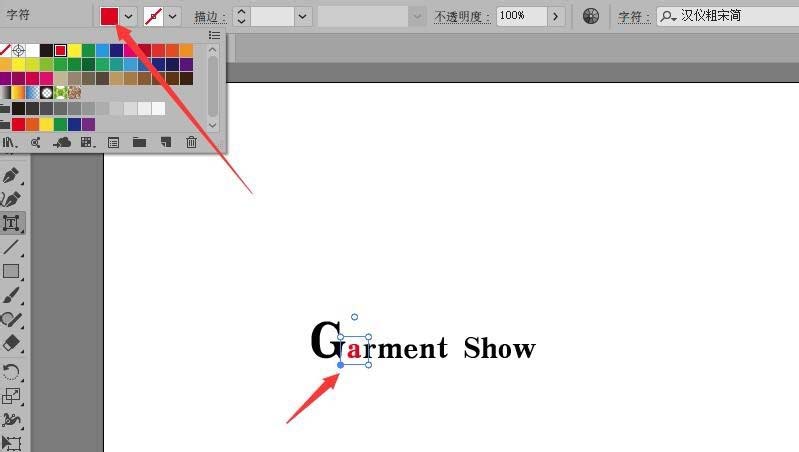Click the Delete Swatch trash icon
This screenshot has width=799, height=452.
(x=192, y=142)
